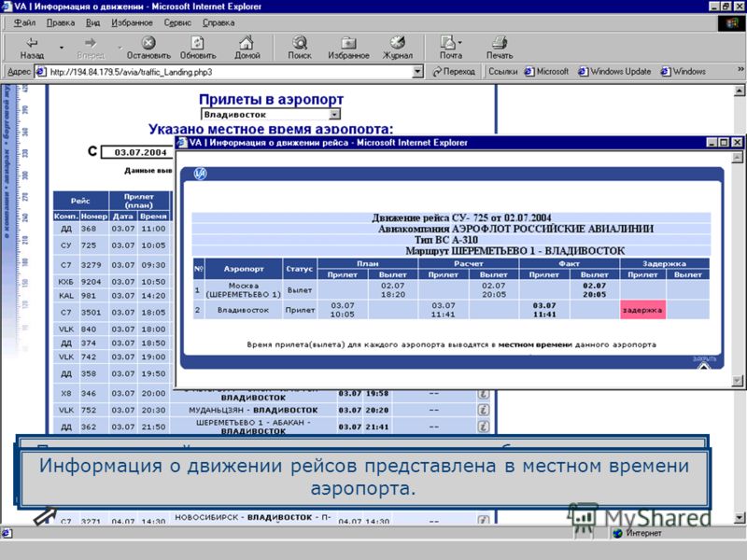
Task: Click the KAL 981 flight row
Action: tap(111, 296)
